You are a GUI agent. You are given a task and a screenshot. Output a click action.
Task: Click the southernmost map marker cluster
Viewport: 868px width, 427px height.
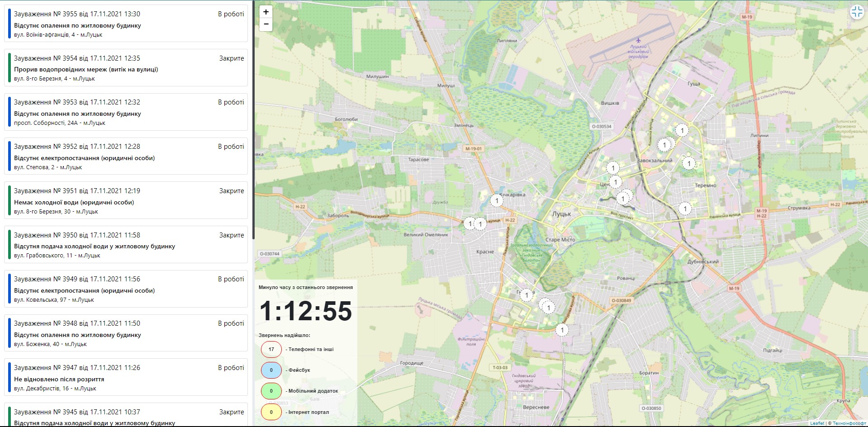562,330
